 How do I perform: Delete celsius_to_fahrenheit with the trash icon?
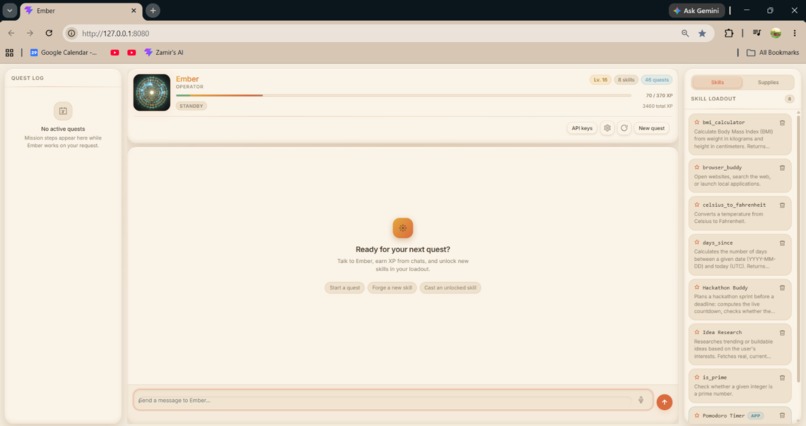coord(782,205)
